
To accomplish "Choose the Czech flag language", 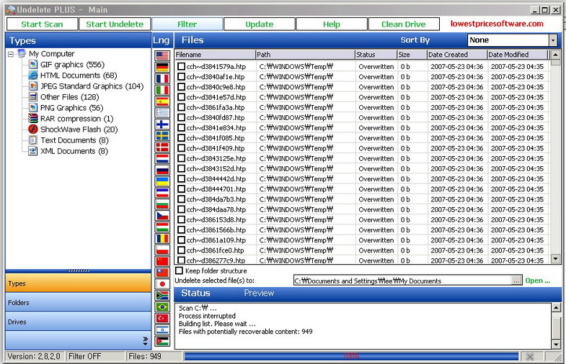I will (x=162, y=216).
